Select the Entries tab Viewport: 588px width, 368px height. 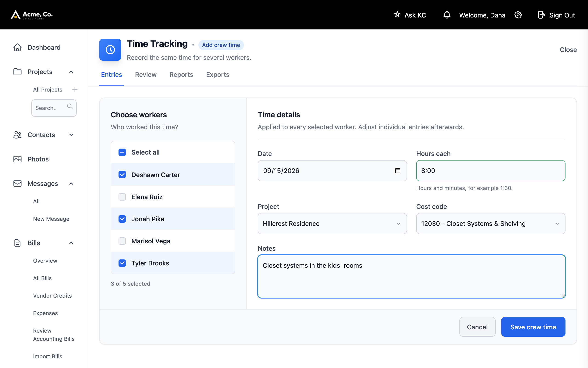click(x=112, y=75)
